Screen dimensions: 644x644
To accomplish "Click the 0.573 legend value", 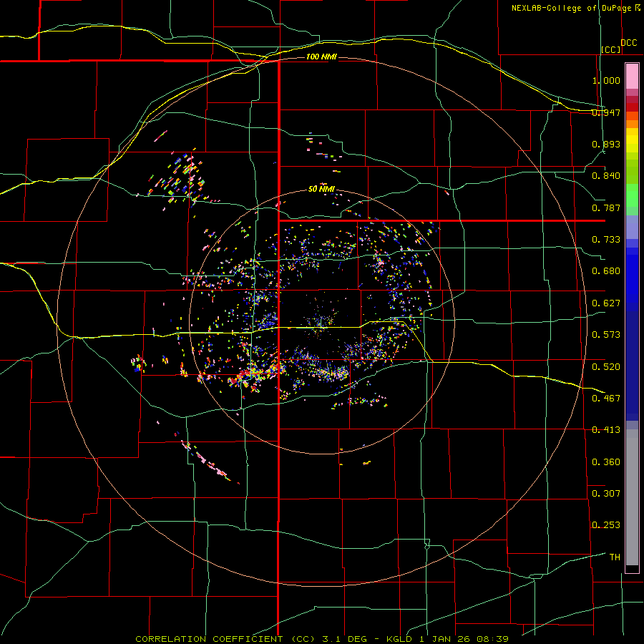I will click(x=606, y=334).
